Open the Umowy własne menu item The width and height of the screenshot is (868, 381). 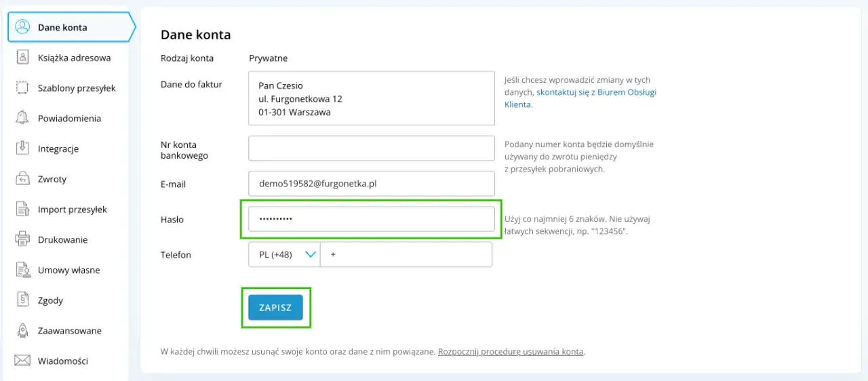coord(68,270)
